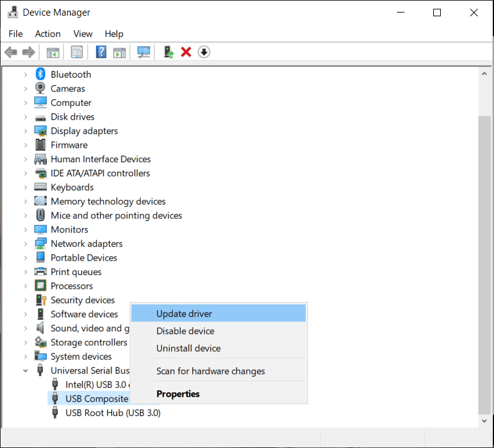The image size is (494, 448).
Task: Toggle the console tree pane icon
Action: tap(53, 52)
